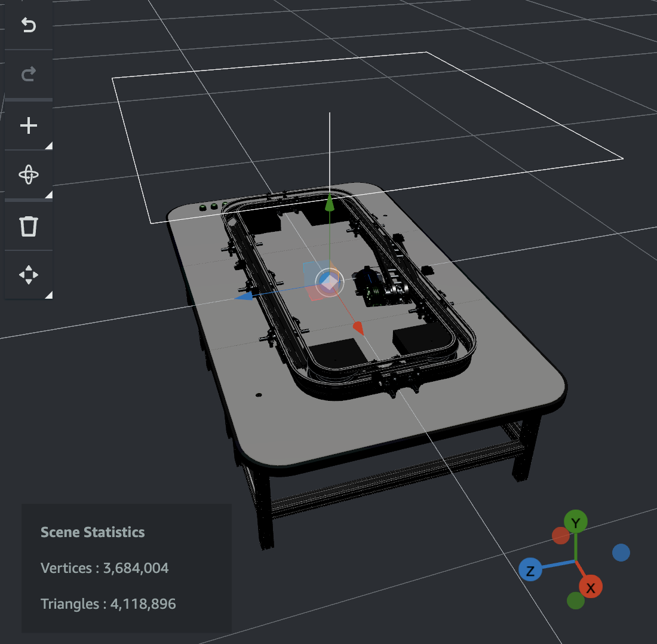Expand the Add tool corner flyout triangle
Image resolution: width=657 pixels, height=644 pixels.
click(x=50, y=145)
